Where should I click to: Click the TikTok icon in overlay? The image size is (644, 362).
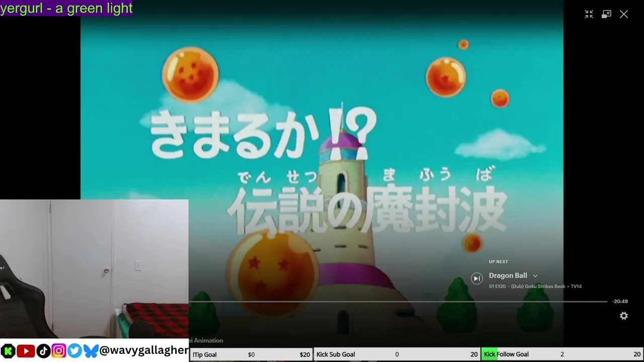[x=43, y=350]
